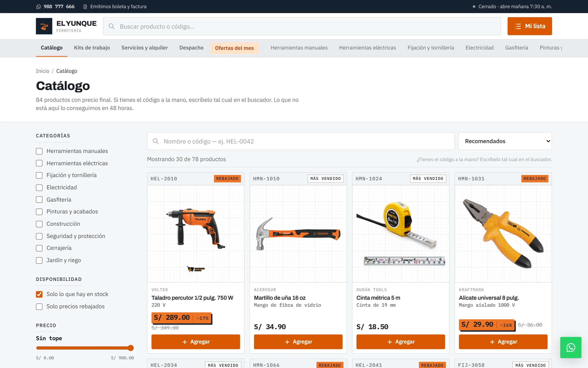Image resolution: width=588 pixels, height=368 pixels.
Task: Click the magnifier icon in catalog filter search
Action: [x=156, y=141]
